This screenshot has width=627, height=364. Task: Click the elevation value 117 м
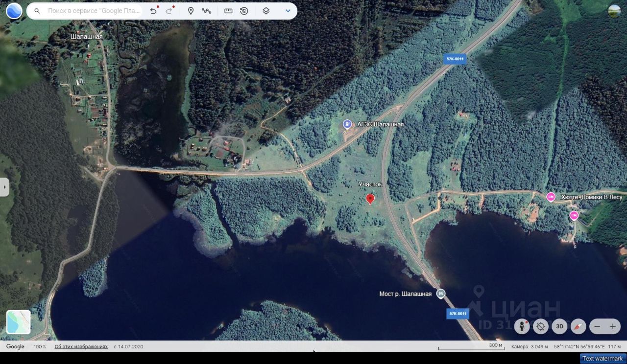615,346
